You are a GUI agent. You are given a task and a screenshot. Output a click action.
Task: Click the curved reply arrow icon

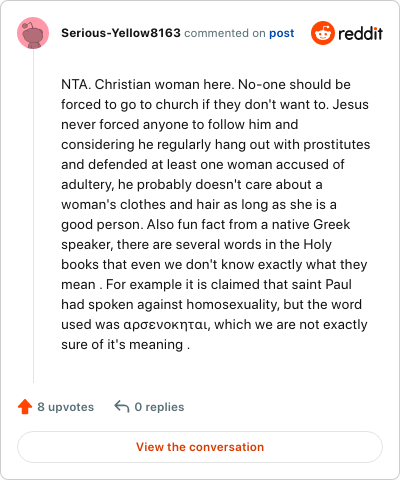click(122, 407)
